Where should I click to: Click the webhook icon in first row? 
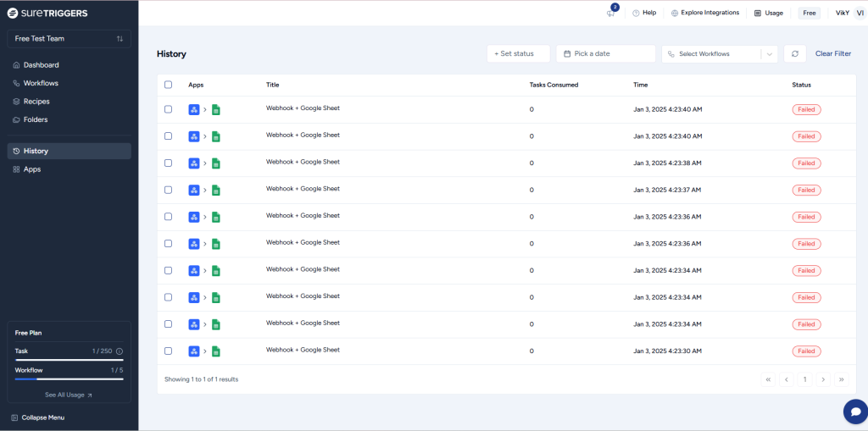point(194,109)
